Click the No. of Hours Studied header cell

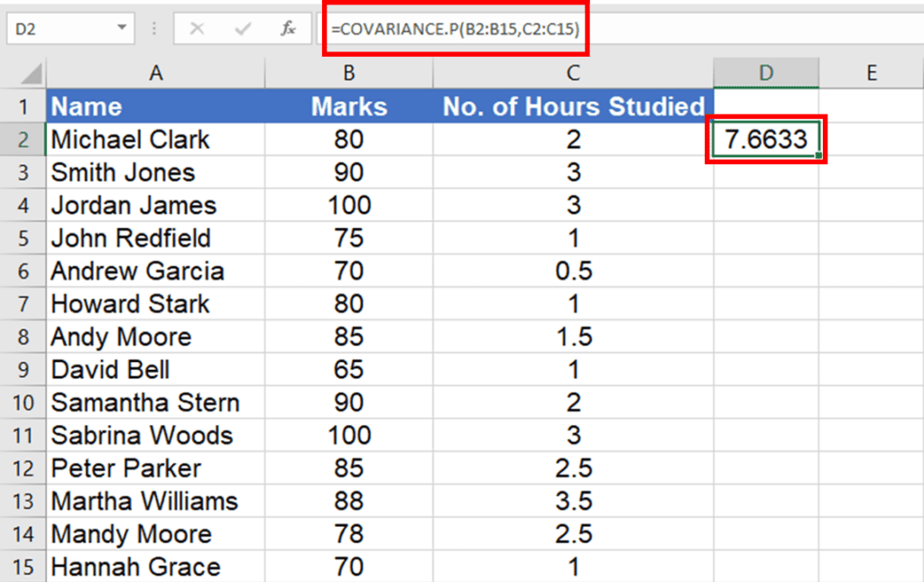pyautogui.click(x=573, y=106)
